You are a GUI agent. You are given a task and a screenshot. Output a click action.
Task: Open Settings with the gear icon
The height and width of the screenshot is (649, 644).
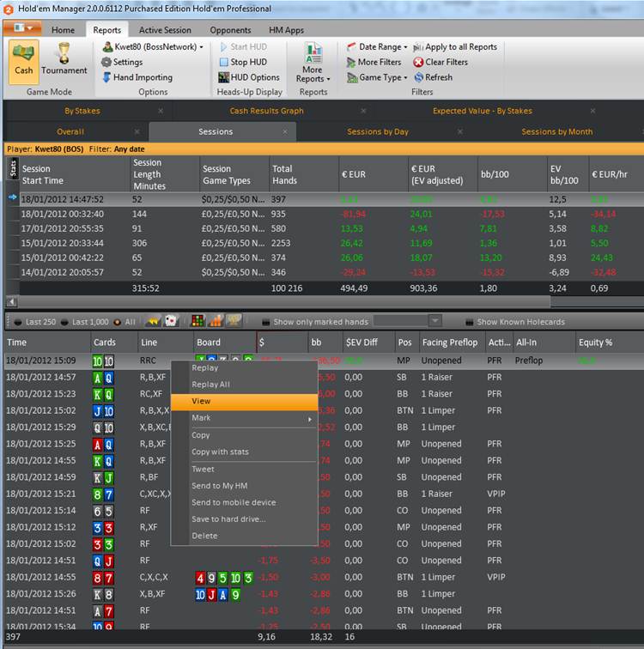point(122,62)
